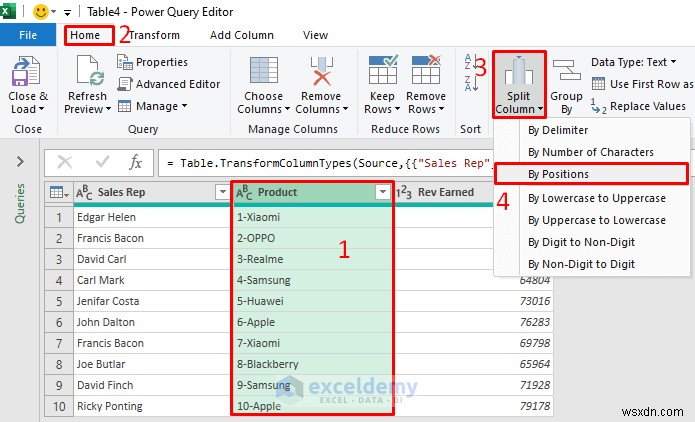This screenshot has width=695, height=422.
Task: Choose By Uppercase to Lowercase
Action: (591, 220)
